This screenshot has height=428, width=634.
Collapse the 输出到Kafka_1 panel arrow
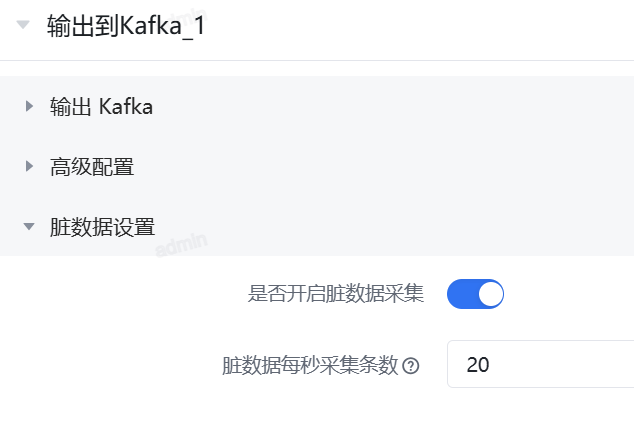coord(23,26)
